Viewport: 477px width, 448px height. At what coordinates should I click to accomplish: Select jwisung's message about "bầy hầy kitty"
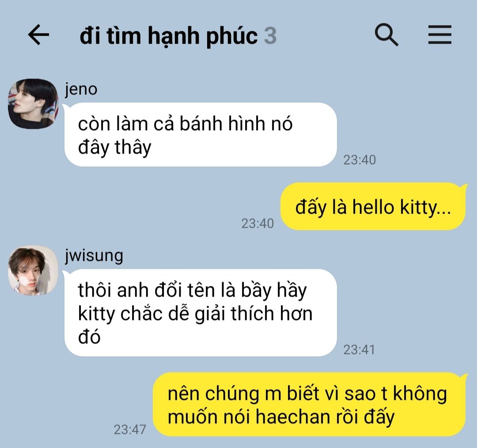point(201,313)
